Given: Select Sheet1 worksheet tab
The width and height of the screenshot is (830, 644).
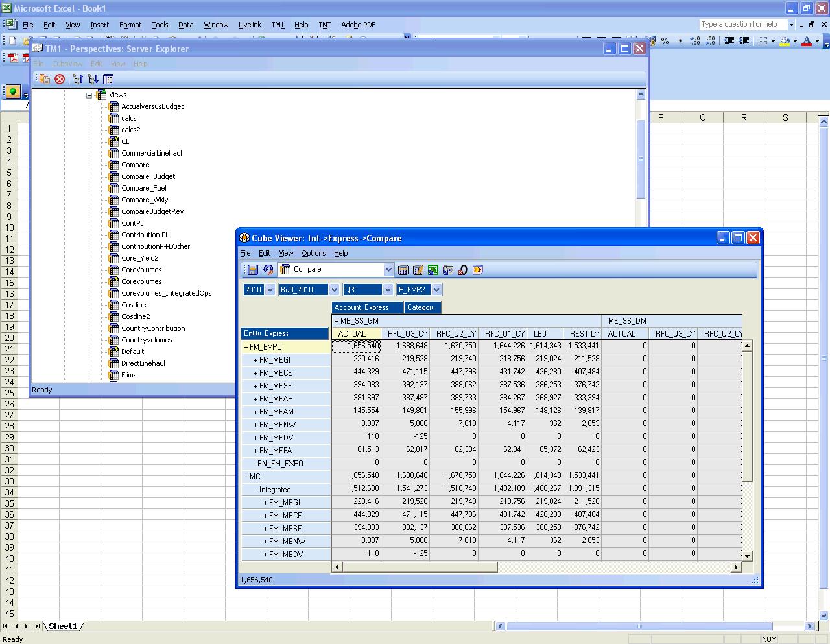Looking at the screenshot, I should click(63, 626).
